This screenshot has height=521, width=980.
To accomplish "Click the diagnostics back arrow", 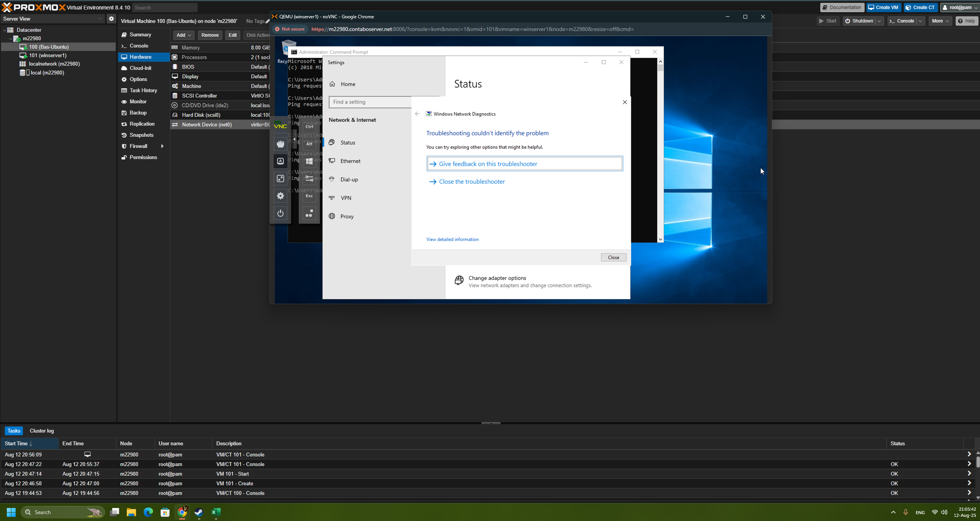I will (417, 114).
